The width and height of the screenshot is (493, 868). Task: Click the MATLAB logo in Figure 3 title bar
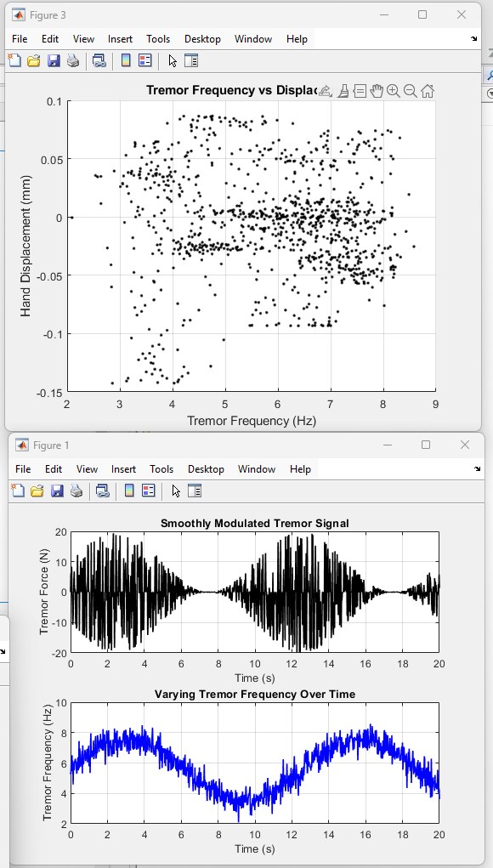click(x=19, y=15)
